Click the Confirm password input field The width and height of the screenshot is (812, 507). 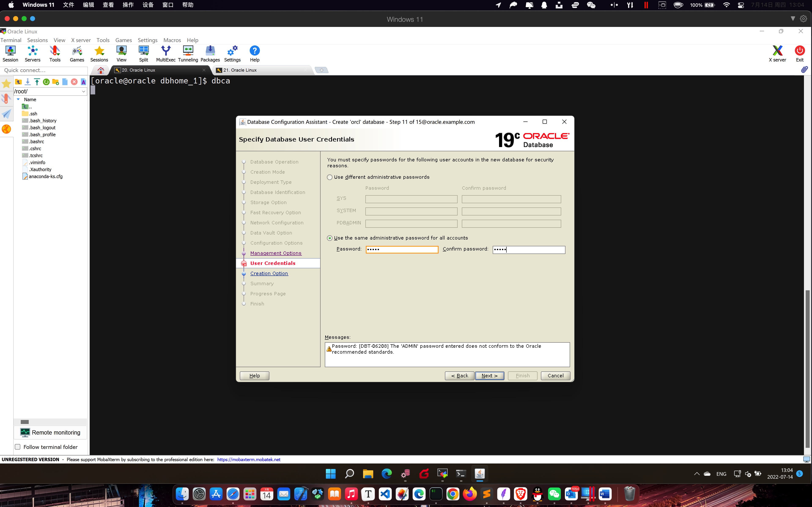coord(529,249)
